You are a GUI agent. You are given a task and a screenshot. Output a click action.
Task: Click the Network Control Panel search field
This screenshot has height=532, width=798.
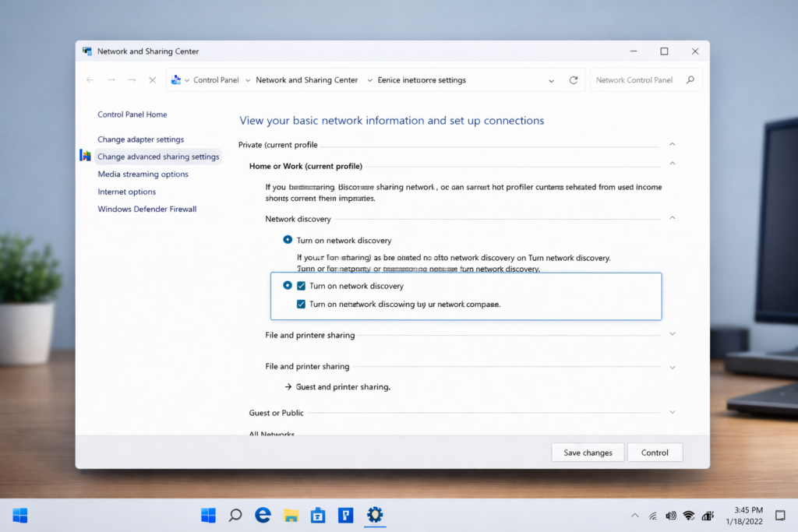point(634,80)
